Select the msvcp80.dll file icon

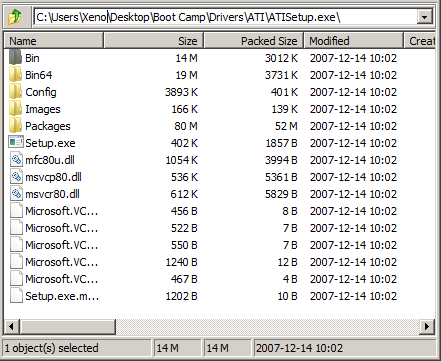[x=16, y=177]
